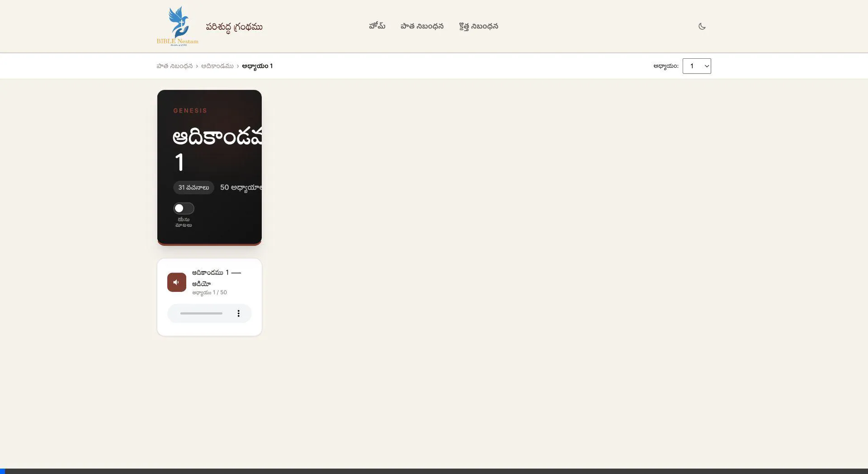This screenshot has width=868, height=474.
Task: Click the 31 వచనాలు badge
Action: point(193,188)
